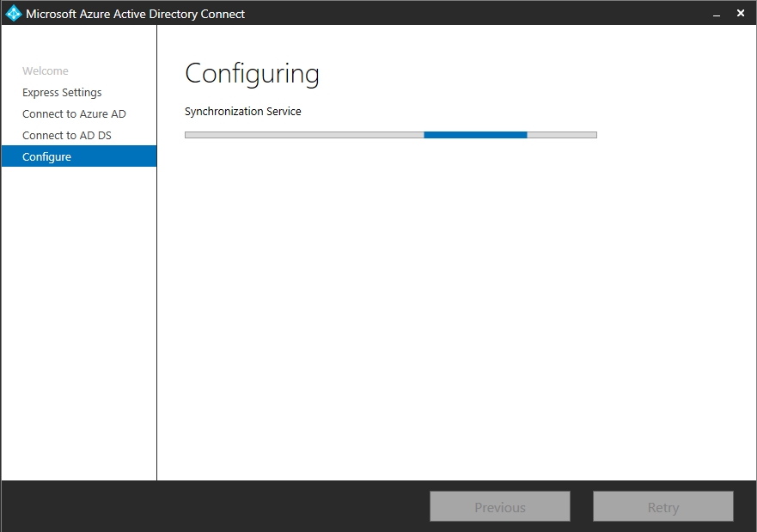
Task: Click the Previous button
Action: (500, 506)
